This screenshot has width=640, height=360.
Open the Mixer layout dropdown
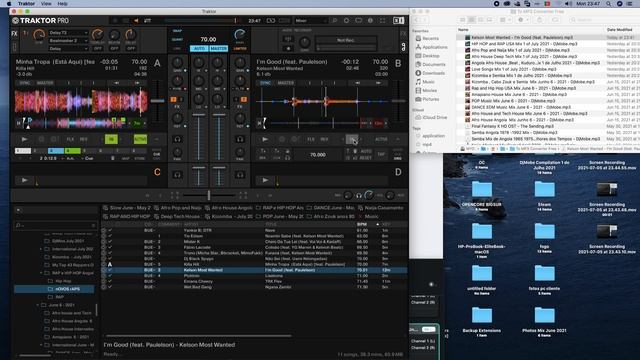[311, 20]
